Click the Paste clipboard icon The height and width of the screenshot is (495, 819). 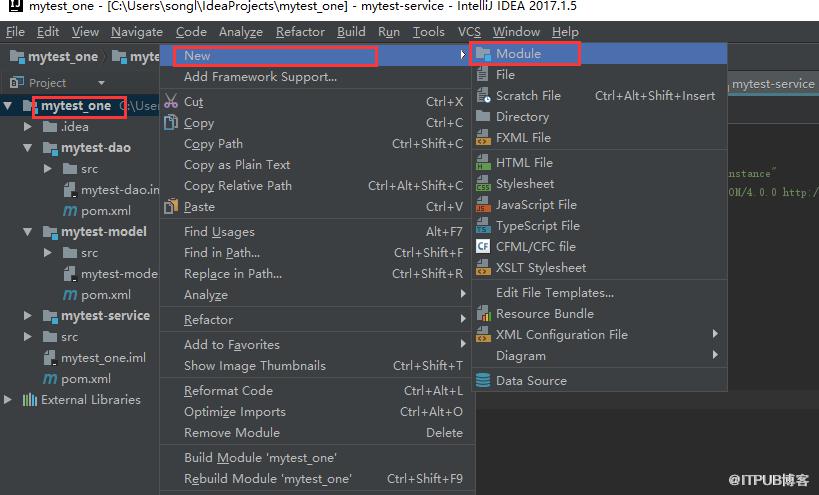(171, 207)
